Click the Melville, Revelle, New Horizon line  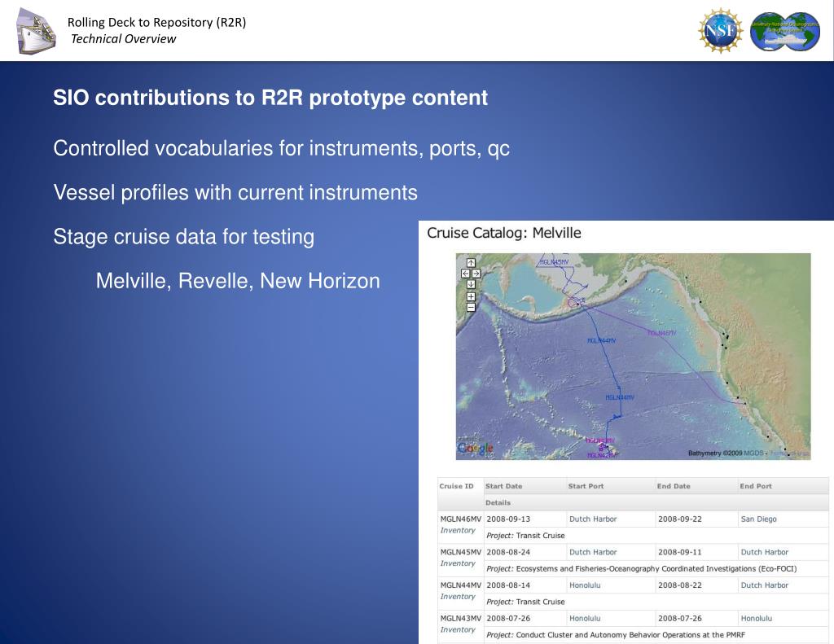(x=238, y=281)
